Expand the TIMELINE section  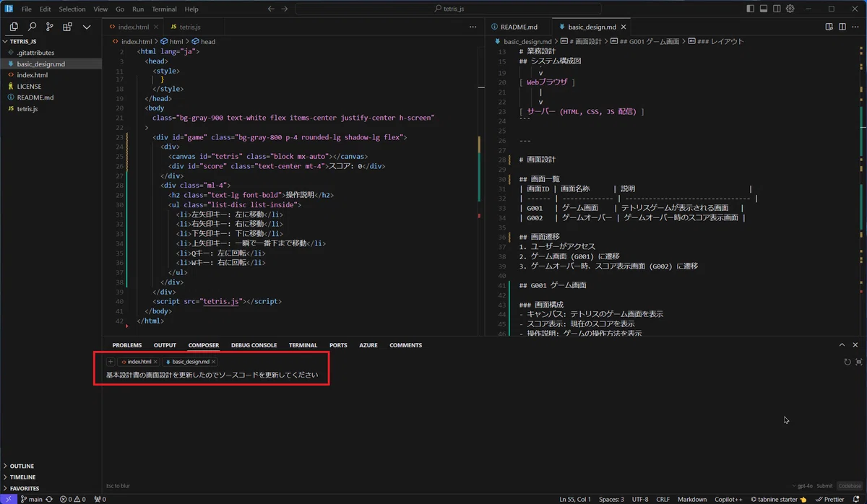tap(51, 477)
